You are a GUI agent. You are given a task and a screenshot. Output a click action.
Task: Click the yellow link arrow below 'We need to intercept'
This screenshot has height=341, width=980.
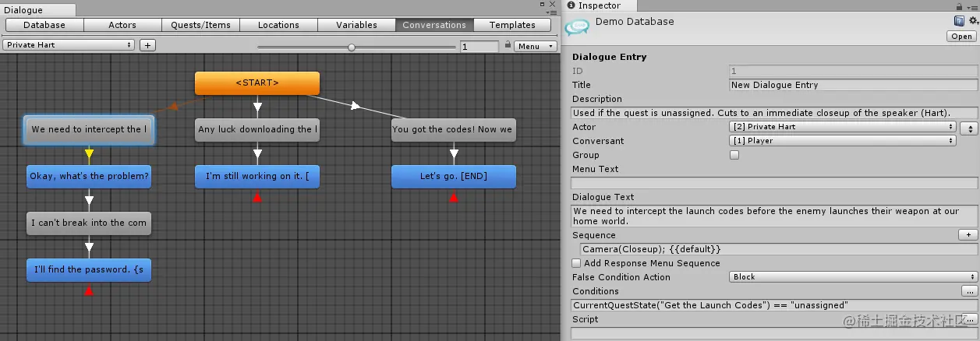point(89,153)
